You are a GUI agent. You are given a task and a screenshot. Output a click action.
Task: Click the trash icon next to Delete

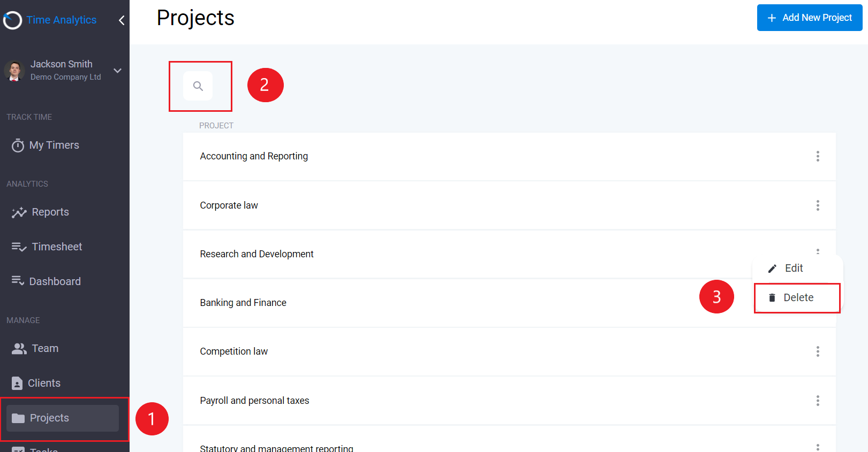click(x=772, y=298)
